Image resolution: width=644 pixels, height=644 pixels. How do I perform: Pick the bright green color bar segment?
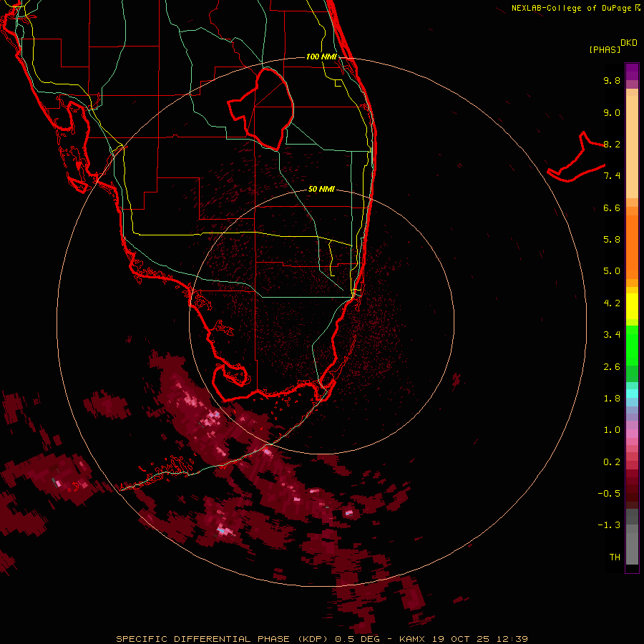pos(632,345)
